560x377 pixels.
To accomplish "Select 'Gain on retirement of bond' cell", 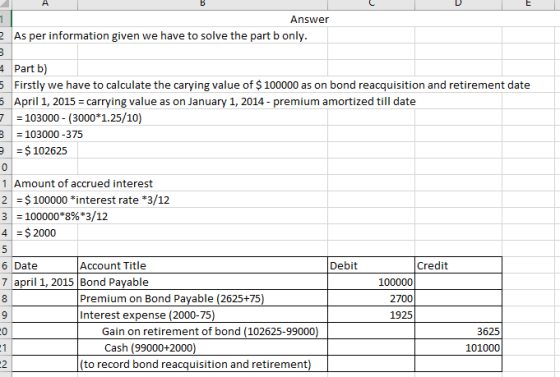I will [x=202, y=331].
